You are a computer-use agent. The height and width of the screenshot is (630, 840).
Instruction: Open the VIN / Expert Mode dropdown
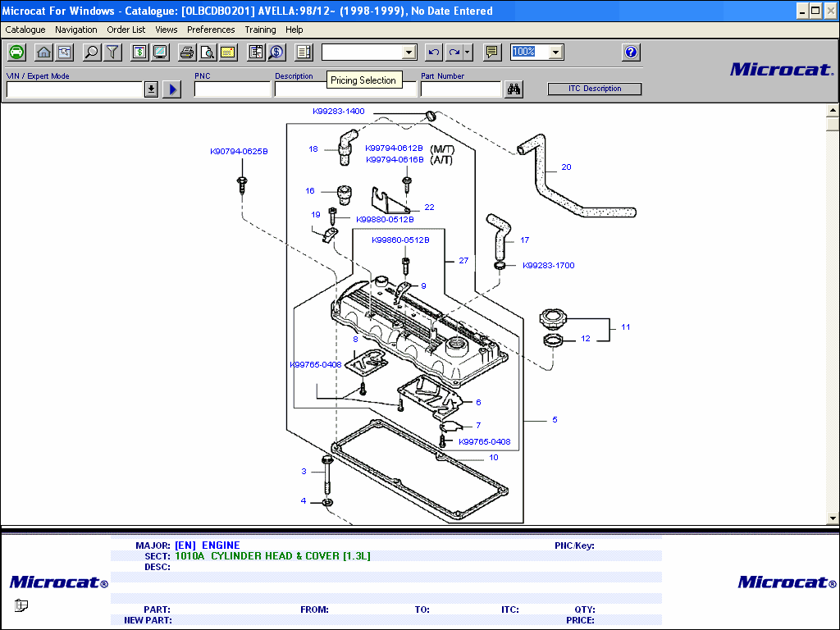(x=151, y=89)
